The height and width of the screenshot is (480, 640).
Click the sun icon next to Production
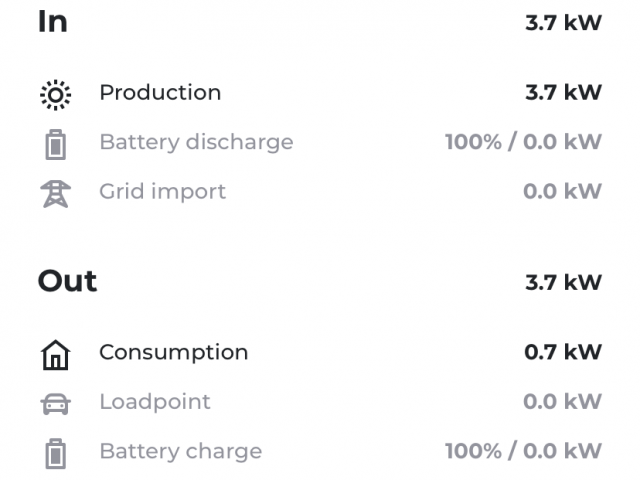coord(56,95)
